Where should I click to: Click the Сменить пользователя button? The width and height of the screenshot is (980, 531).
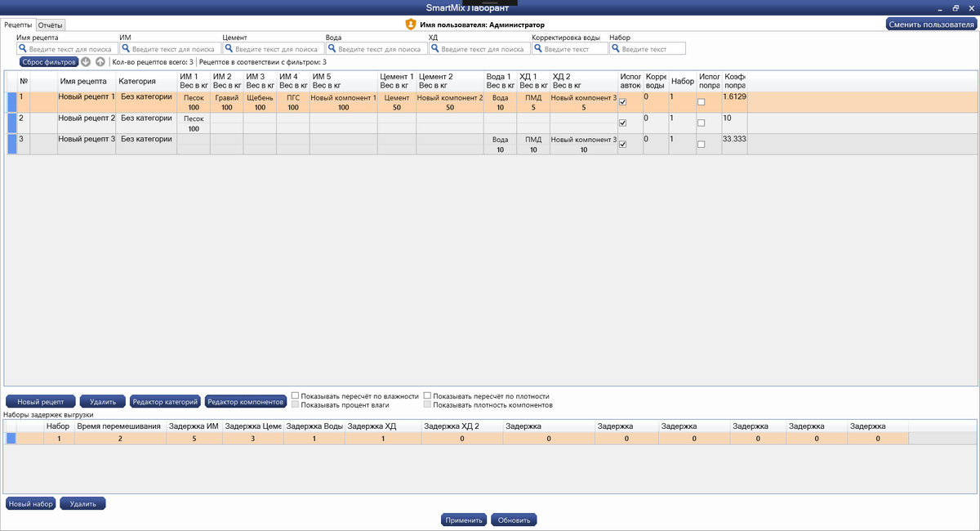[931, 25]
